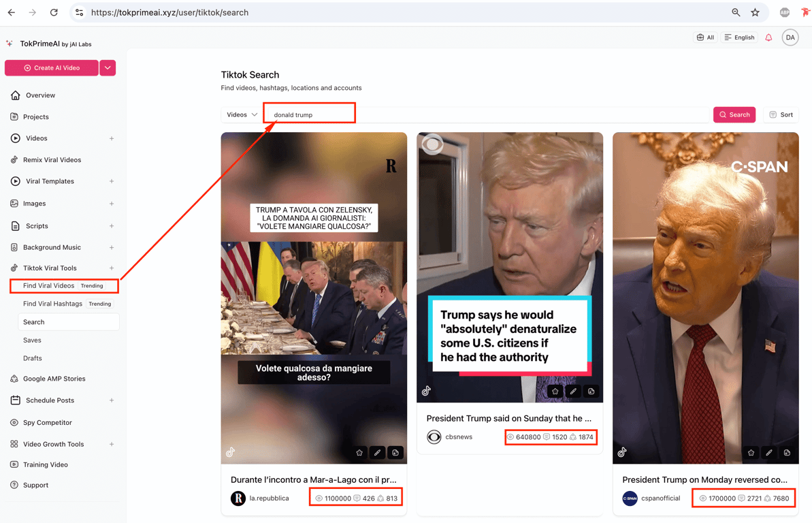Edit the cbsnews video with pencil icon
Image resolution: width=812 pixels, height=523 pixels.
pyautogui.click(x=573, y=392)
